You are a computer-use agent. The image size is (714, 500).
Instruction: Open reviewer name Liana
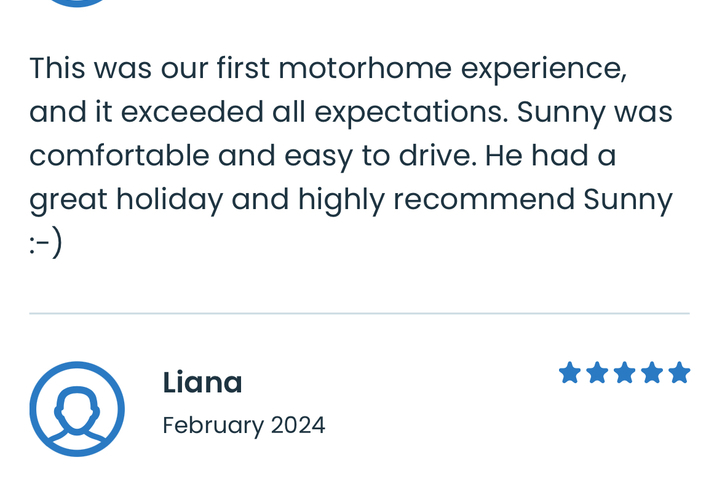click(x=202, y=382)
